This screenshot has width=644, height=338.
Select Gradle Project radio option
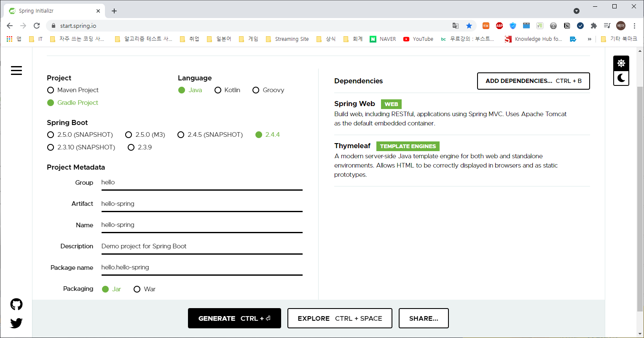pyautogui.click(x=73, y=103)
